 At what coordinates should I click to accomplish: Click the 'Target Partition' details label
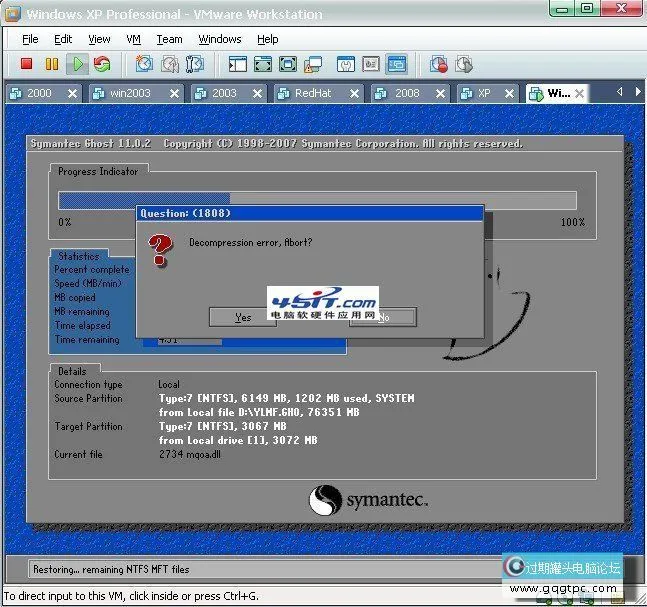point(88,426)
